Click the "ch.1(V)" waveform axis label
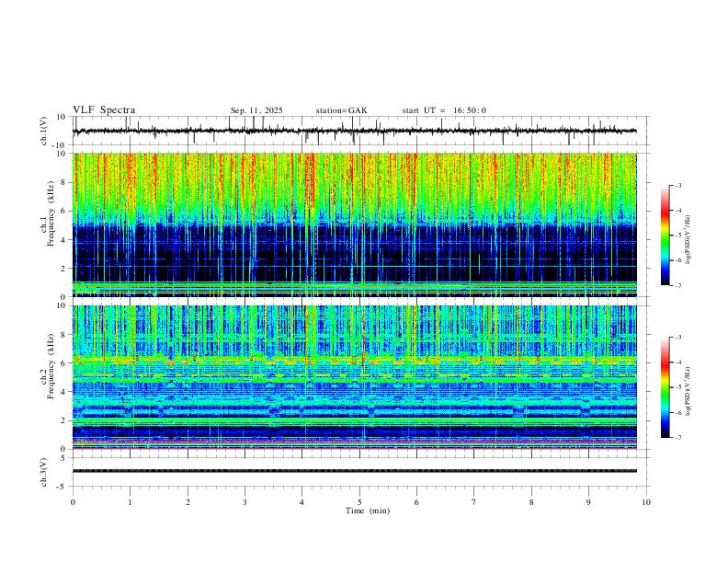Viewport: 728px width, 563px height. point(44,131)
